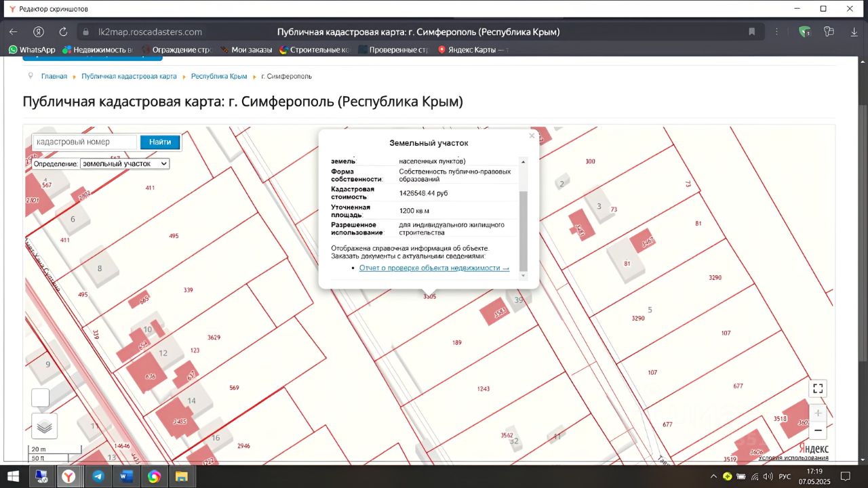Expand the Определение dropdown
Screen dimensions: 868x488
(x=125, y=164)
